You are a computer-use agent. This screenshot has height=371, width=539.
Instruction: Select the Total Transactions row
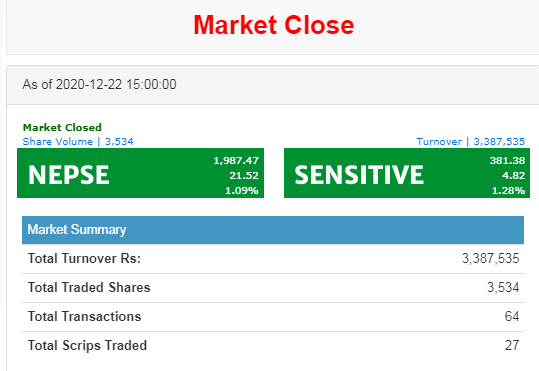pyautogui.click(x=273, y=317)
